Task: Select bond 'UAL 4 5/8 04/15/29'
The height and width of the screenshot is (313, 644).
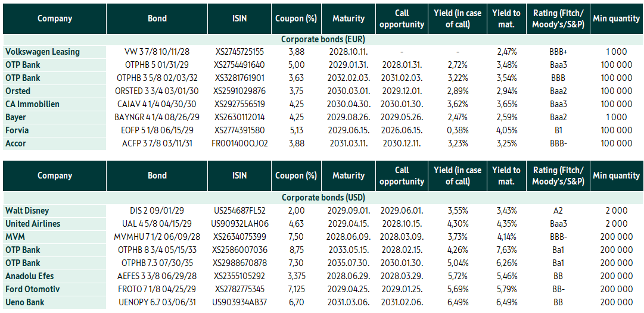Action: (157, 224)
